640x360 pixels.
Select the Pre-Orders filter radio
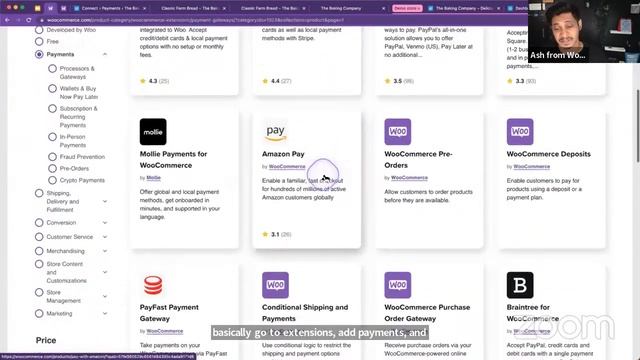coord(52,168)
